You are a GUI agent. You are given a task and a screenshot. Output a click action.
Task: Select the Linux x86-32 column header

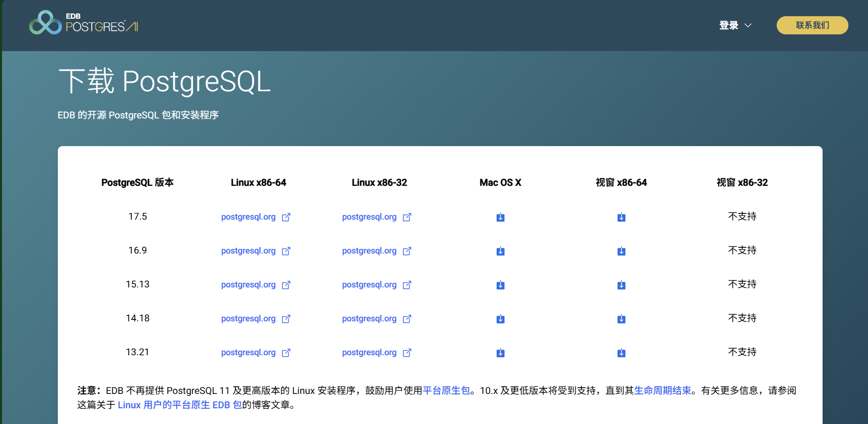(x=380, y=182)
